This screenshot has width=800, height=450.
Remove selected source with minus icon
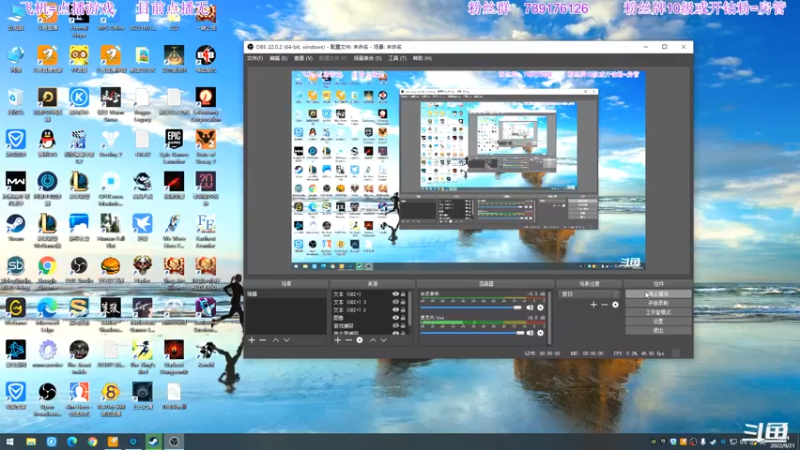[x=348, y=340]
